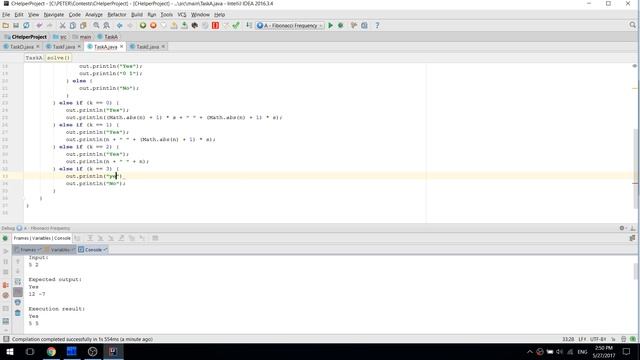This screenshot has width=640, height=360.
Task: Open project folder icon in main toolbar
Action: coord(6,25)
